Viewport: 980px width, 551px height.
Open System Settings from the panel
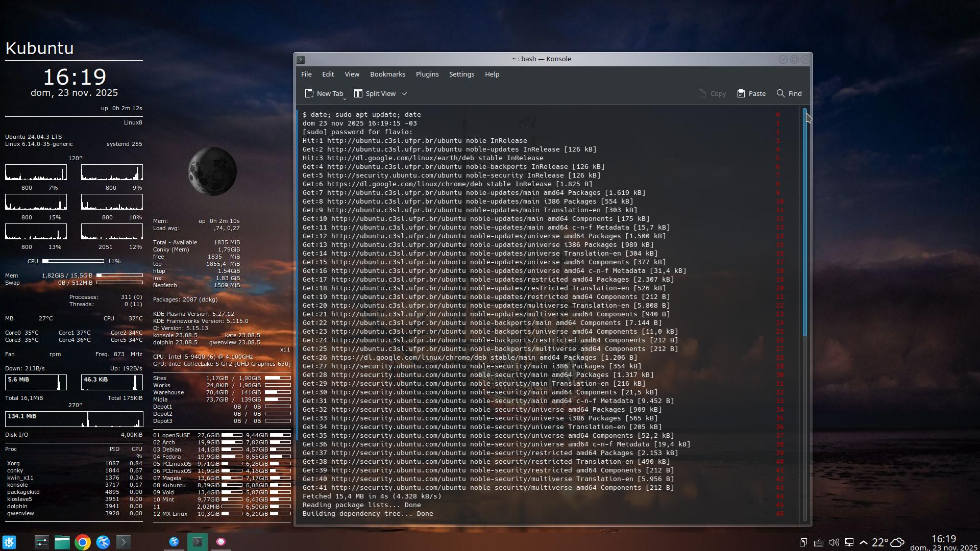click(41, 542)
